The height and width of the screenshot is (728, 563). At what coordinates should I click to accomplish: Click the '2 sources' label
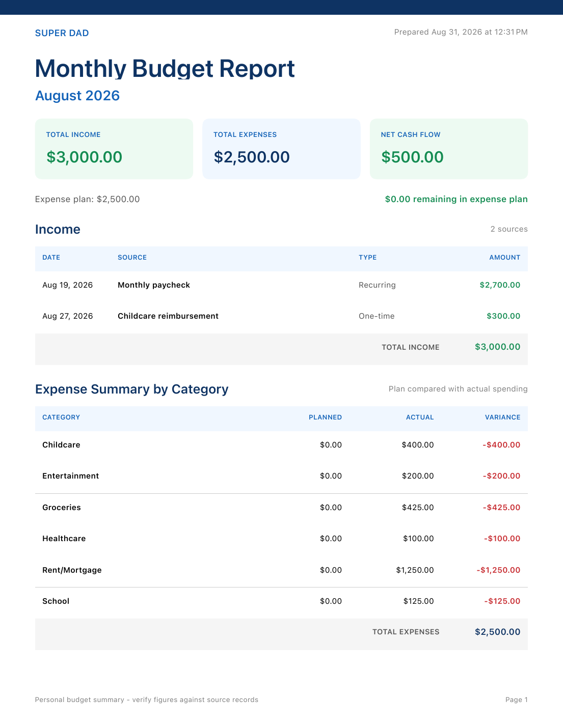509,229
